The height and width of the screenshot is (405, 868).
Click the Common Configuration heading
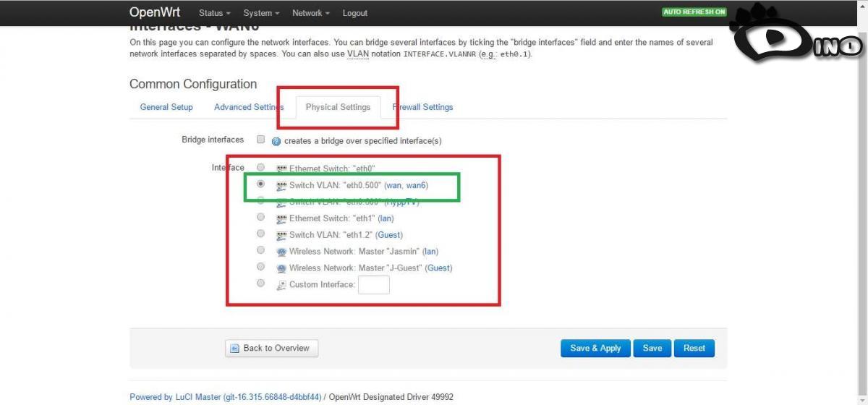[x=193, y=84]
